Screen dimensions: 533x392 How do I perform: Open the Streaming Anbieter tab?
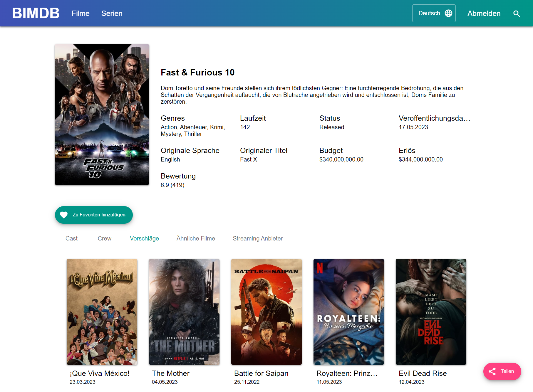[258, 238]
